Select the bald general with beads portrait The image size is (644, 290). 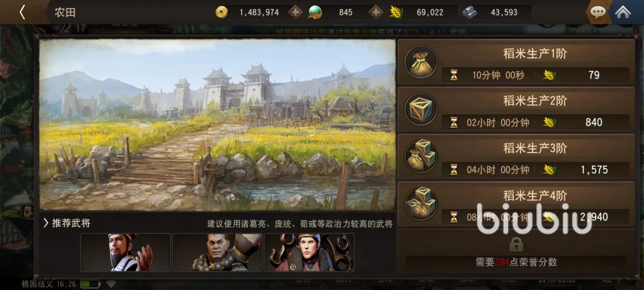click(217, 252)
